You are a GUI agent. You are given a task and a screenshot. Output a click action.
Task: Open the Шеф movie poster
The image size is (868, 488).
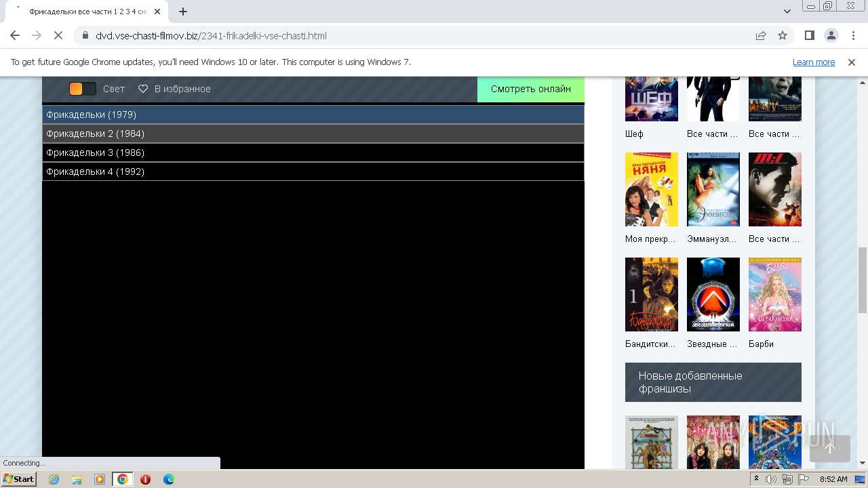coord(652,98)
